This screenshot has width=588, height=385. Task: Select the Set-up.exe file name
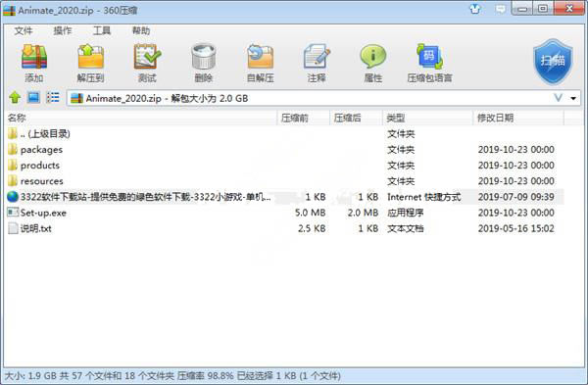tap(43, 213)
